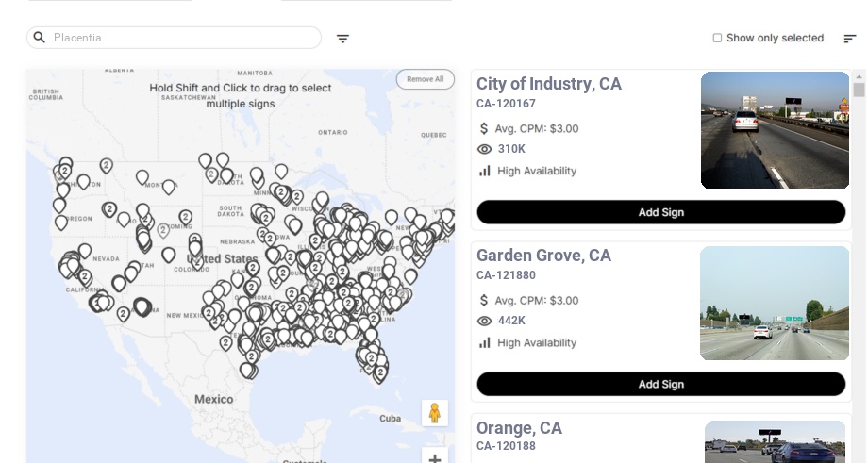Open Orange, CA billboard photo
This screenshot has height=463, width=868.
775,442
